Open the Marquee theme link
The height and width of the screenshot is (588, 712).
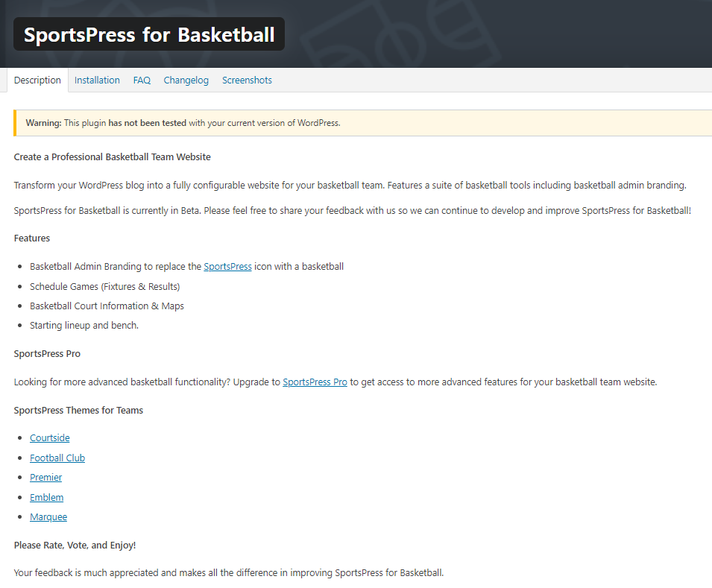pyautogui.click(x=48, y=517)
